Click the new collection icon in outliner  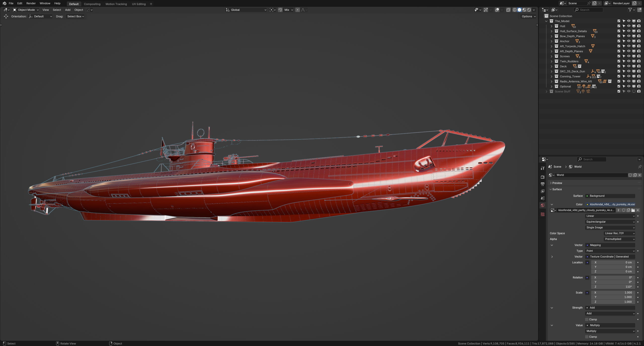pos(639,10)
